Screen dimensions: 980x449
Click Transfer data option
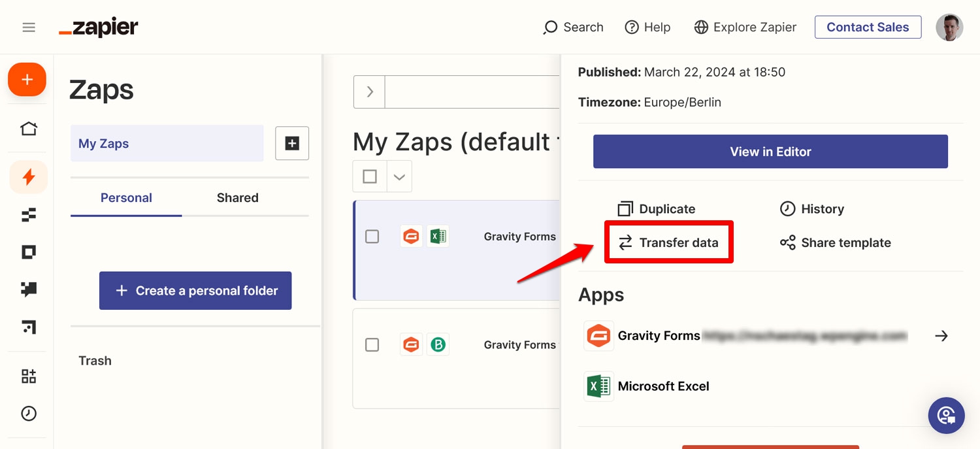coord(668,242)
